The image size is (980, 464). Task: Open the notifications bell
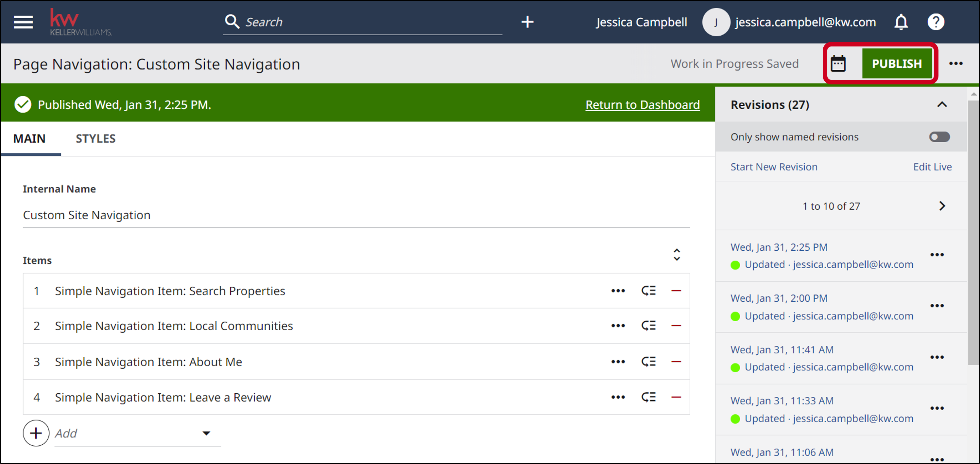[x=901, y=22]
